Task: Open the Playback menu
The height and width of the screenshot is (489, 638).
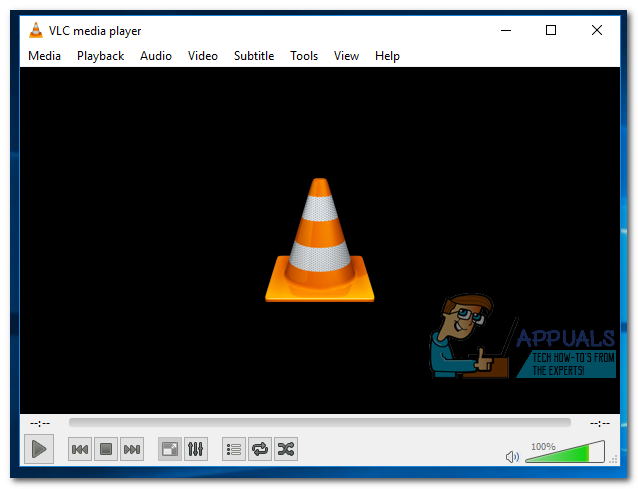Action: [101, 56]
